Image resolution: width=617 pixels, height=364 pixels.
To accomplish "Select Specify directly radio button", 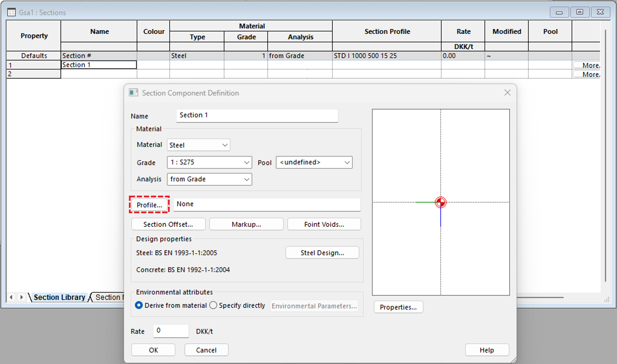I will (x=213, y=305).
